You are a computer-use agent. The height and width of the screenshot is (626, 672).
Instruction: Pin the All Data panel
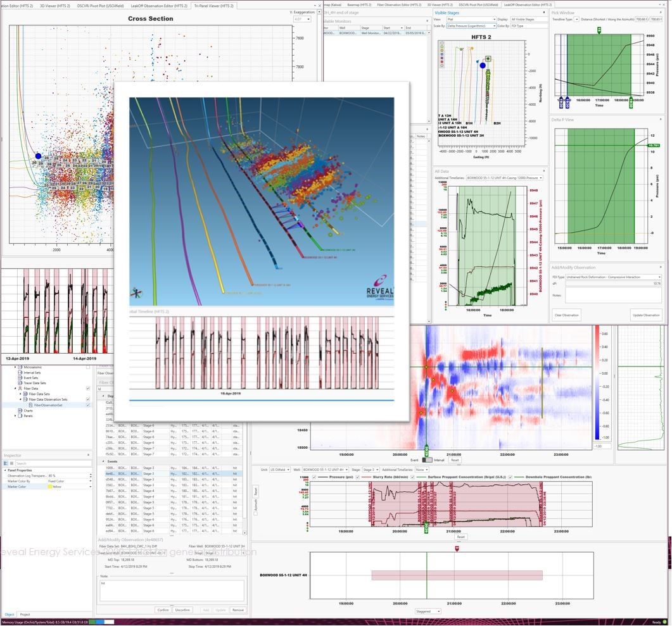[544, 171]
